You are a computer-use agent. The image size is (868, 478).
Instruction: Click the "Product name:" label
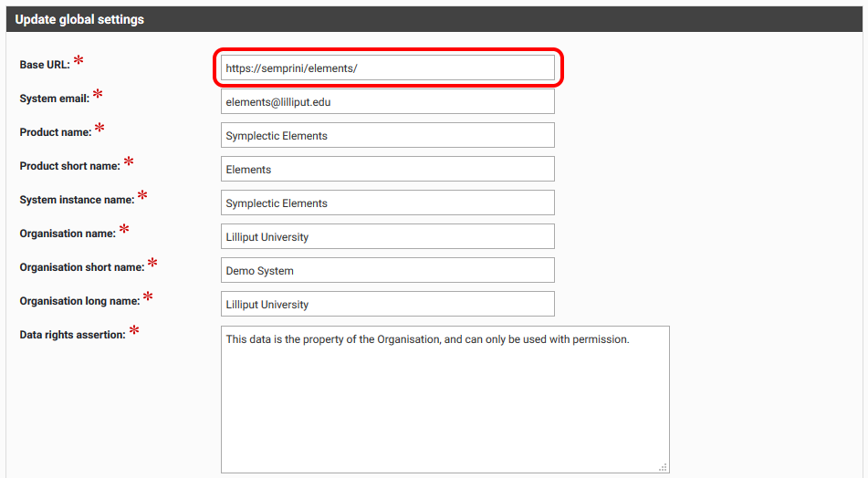point(56,132)
